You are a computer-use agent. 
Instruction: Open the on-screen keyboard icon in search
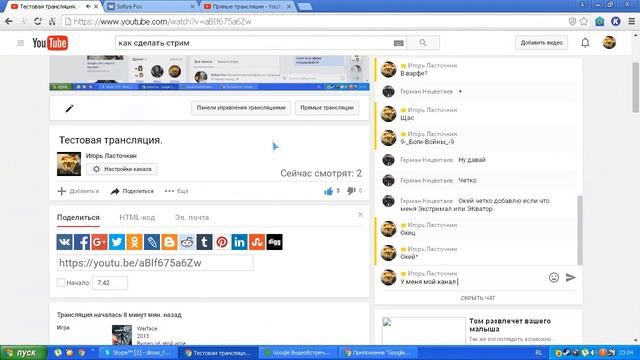click(399, 43)
